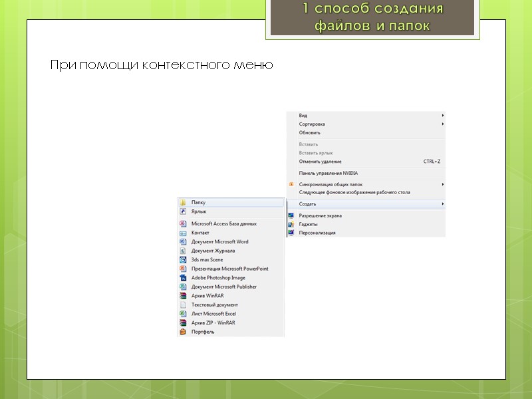532x399 pixels.
Task: Select Портфель entry
Action: coord(231,332)
